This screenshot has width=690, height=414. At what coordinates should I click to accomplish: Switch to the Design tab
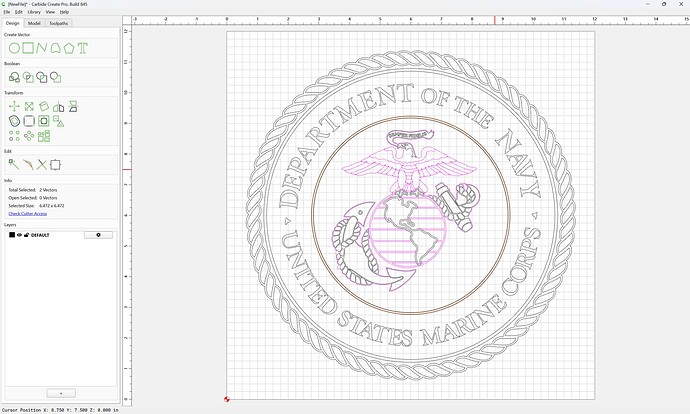coord(12,23)
